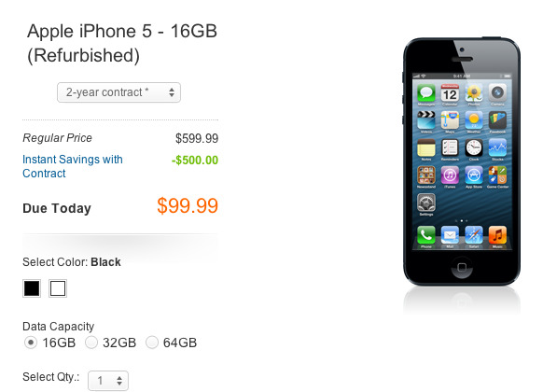Click the App Store icon on phone

474,175
